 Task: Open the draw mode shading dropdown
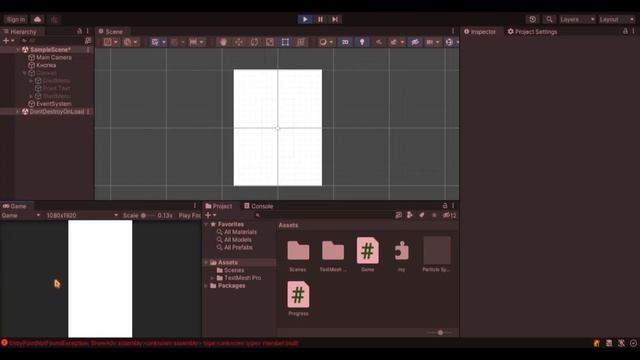(326, 42)
